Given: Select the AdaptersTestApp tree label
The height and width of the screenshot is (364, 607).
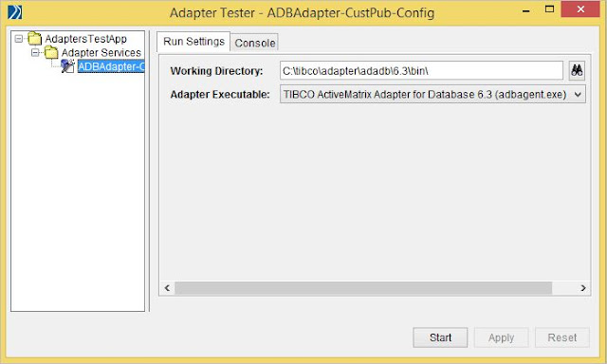Looking at the screenshot, I should tap(86, 39).
